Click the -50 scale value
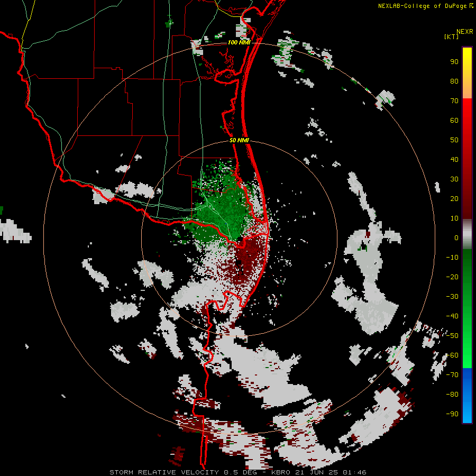The image size is (476, 476). 452,336
